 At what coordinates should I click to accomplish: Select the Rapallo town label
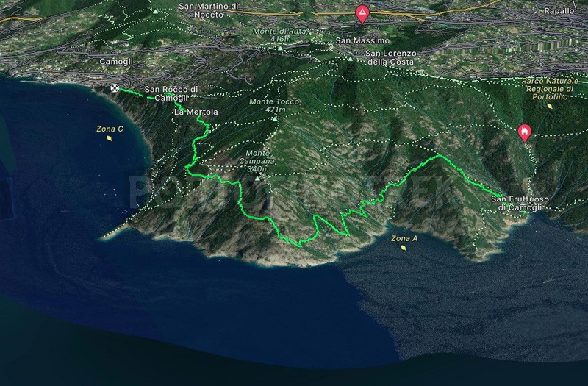pos(559,11)
